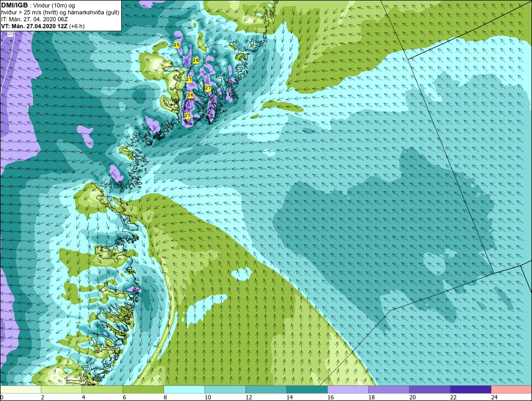Click the dark indigo 22–24 legend swatch

[471, 389]
